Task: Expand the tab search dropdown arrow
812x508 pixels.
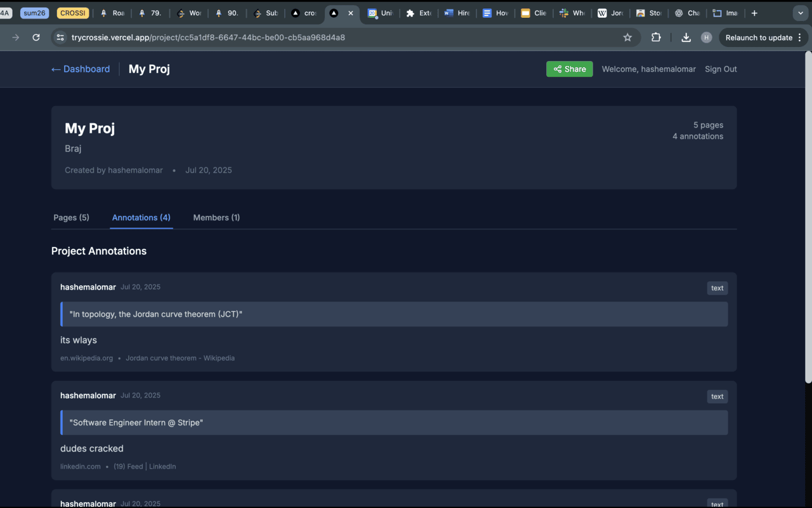Action: pos(800,13)
